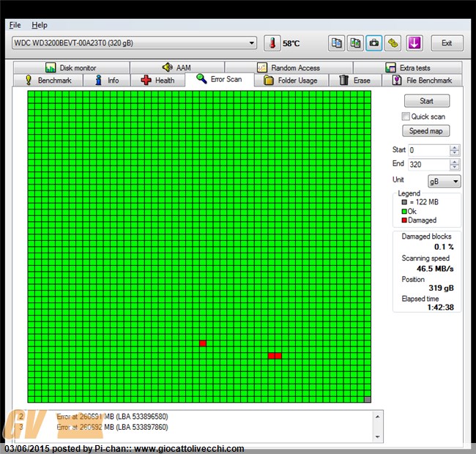The height and width of the screenshot is (454, 476).
Task: Decrease the End value with down arrow
Action: [455, 168]
